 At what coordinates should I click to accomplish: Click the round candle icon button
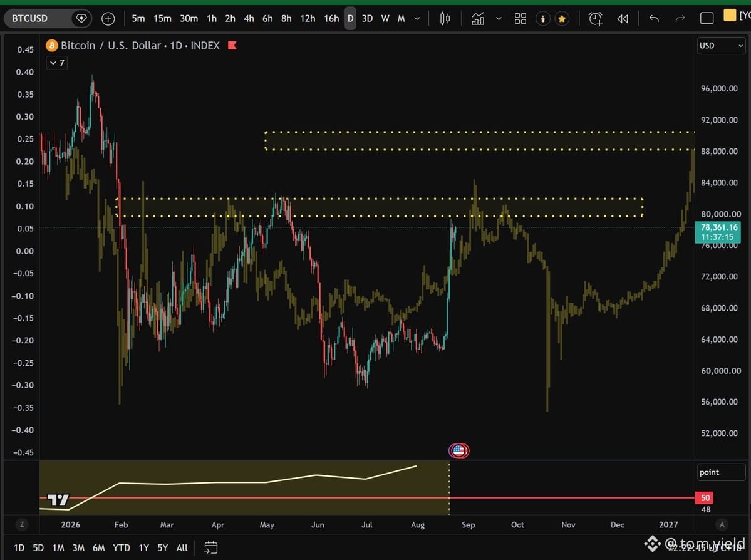click(542, 19)
